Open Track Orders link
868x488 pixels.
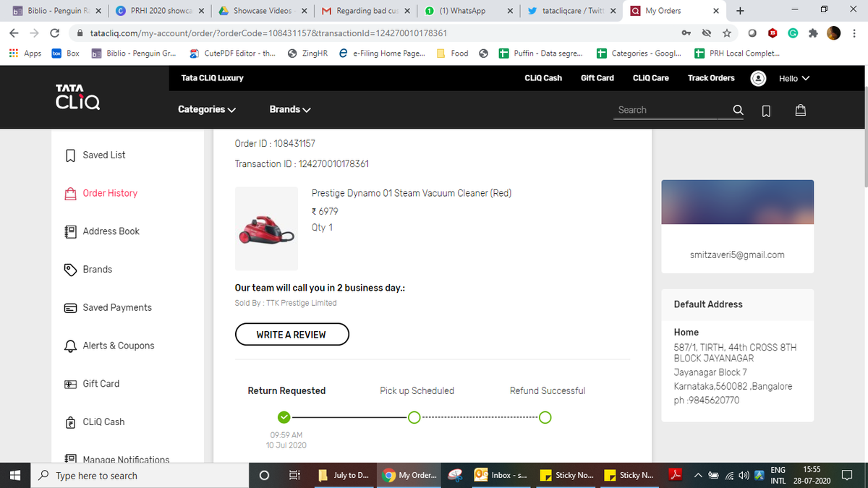[x=711, y=78]
